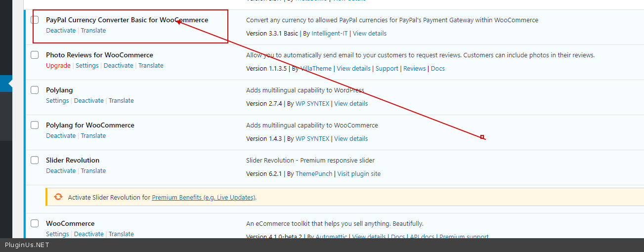Image resolution: width=644 pixels, height=252 pixels.
Task: Select the Slider Revolution checkbox
Action: 35,160
